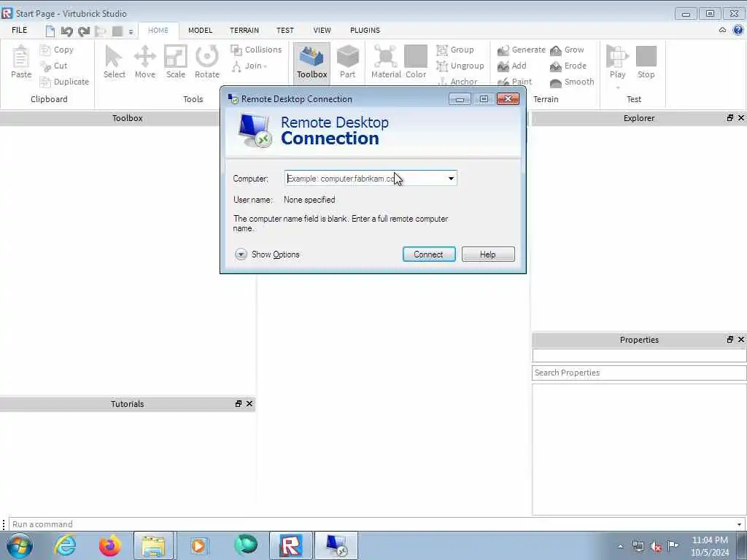
Task: Switch to the MODEL ribbon tab
Action: pyautogui.click(x=200, y=30)
